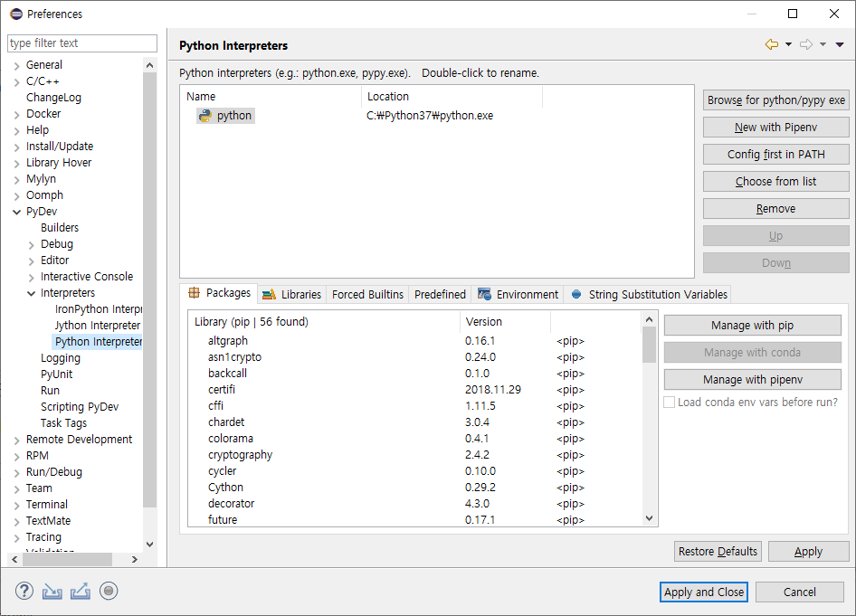856x616 pixels.
Task: Click the Name column header
Action: tap(271, 97)
